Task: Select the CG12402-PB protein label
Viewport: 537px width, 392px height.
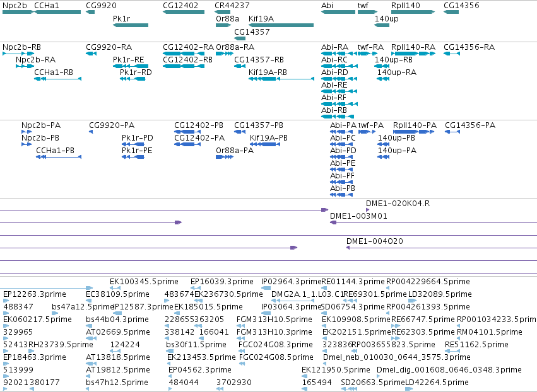Action: pyautogui.click(x=199, y=125)
